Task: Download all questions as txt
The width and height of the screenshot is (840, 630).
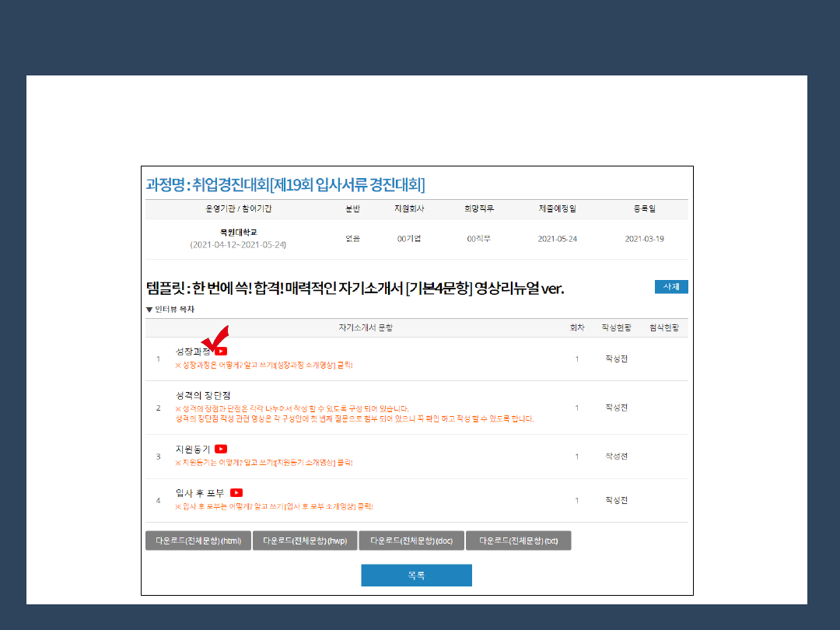Action: 519,541
